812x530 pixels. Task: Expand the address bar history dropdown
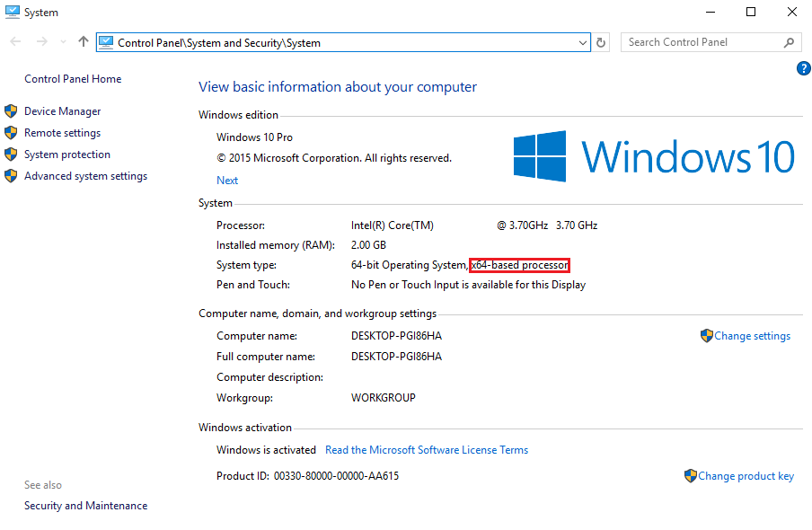583,42
